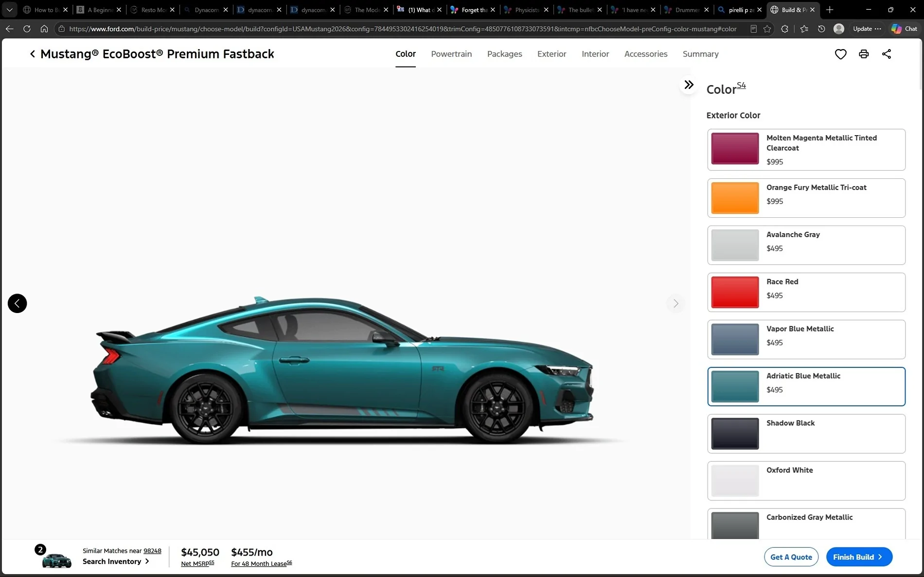Collapse color panel with double chevron

pyautogui.click(x=689, y=85)
